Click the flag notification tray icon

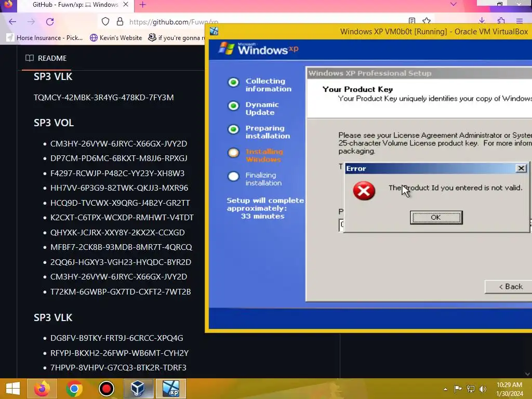(458, 389)
